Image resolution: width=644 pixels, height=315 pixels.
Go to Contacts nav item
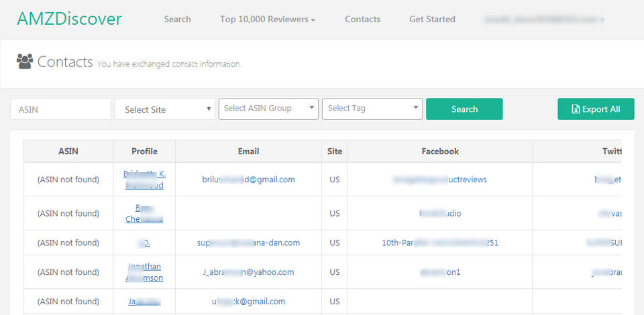363,19
